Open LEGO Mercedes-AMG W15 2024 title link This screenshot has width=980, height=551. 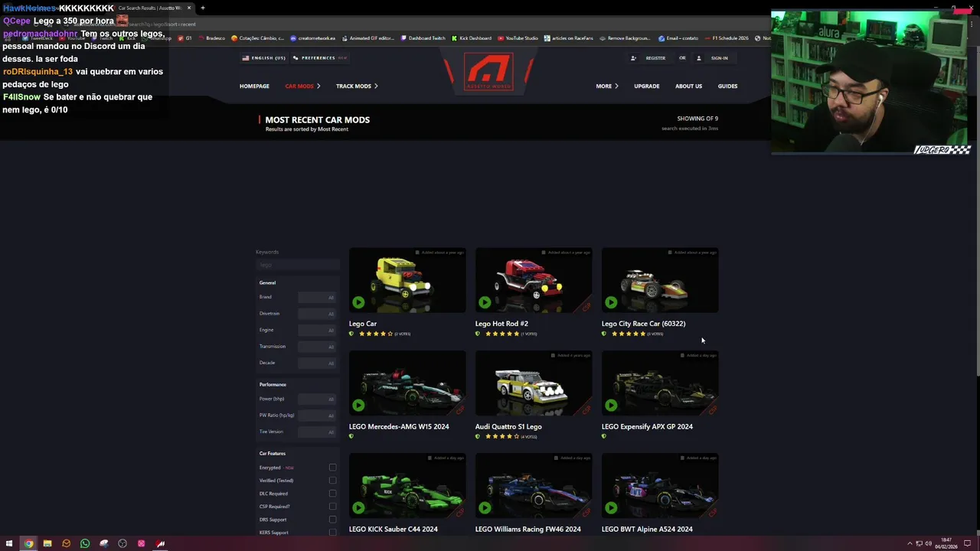coord(399,426)
